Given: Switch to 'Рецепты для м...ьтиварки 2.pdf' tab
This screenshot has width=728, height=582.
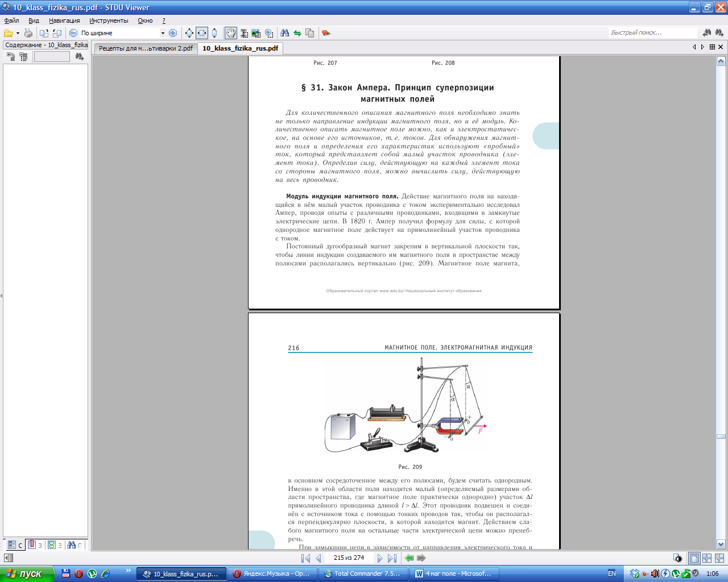Looking at the screenshot, I should click(146, 48).
